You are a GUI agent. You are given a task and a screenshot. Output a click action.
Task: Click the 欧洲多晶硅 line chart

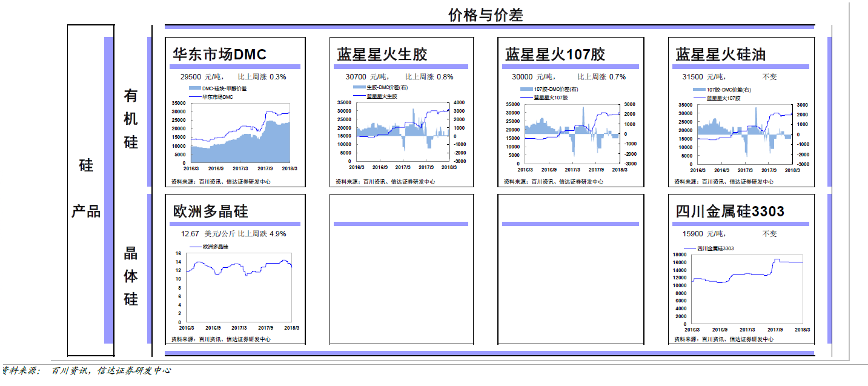coord(239,288)
